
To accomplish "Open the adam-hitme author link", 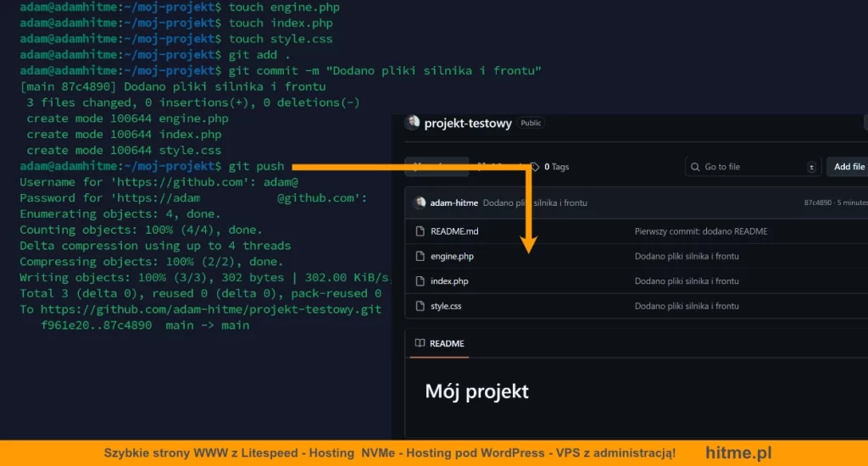I will click(454, 202).
